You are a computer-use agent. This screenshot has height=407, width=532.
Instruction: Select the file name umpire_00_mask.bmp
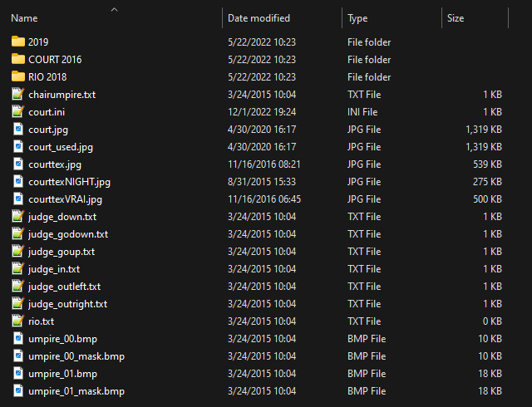[76, 356]
